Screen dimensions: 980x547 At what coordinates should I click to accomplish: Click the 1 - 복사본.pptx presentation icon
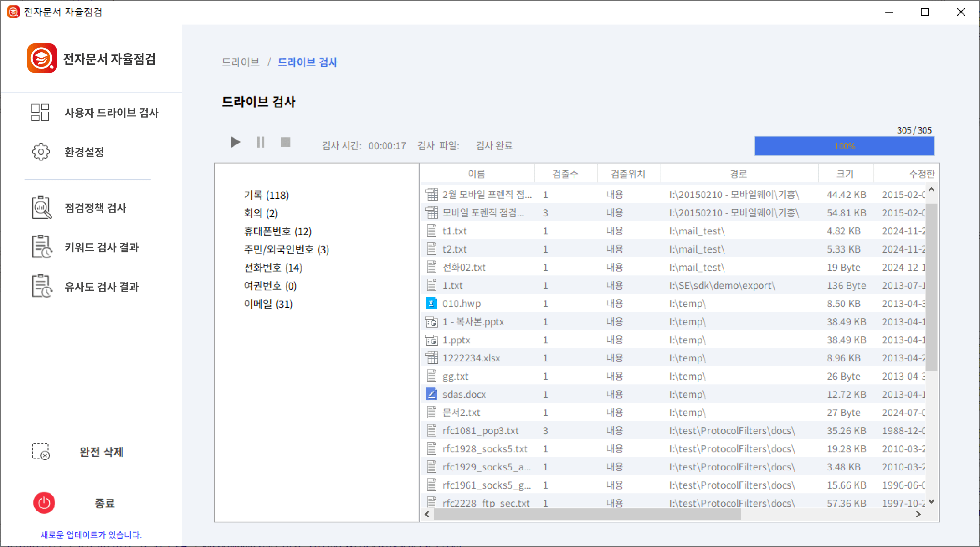click(x=431, y=322)
